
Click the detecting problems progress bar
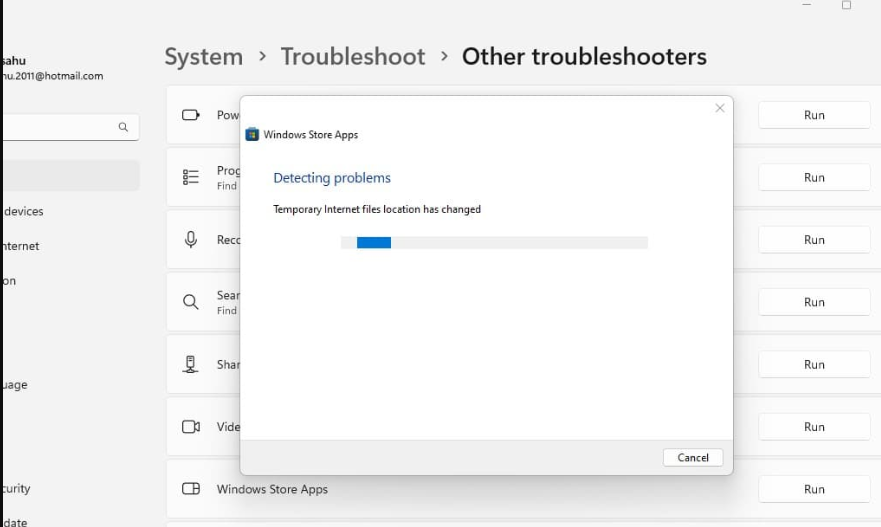[494, 242]
